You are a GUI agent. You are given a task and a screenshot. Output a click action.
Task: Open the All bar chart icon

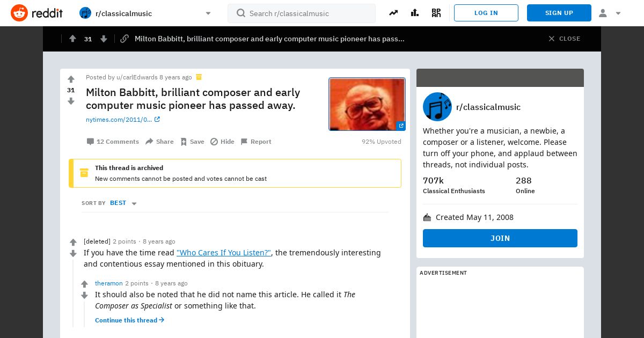415,13
